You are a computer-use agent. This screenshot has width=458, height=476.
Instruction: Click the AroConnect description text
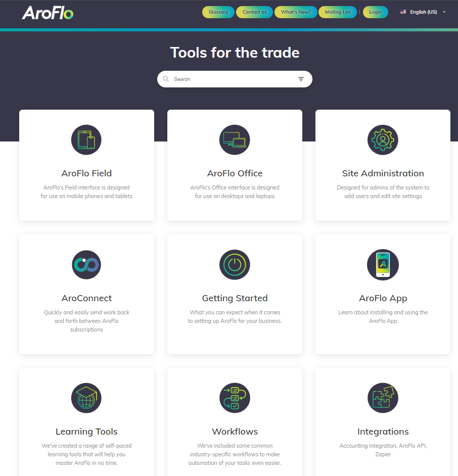point(86,321)
